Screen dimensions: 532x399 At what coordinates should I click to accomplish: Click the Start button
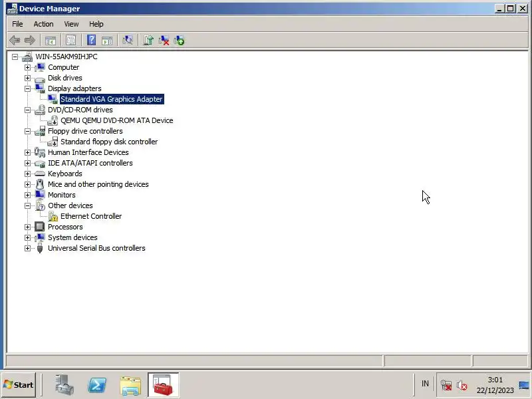[x=19, y=385]
